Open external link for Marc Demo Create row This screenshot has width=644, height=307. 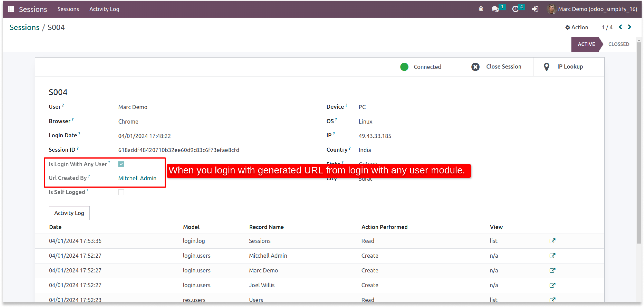[x=552, y=270]
